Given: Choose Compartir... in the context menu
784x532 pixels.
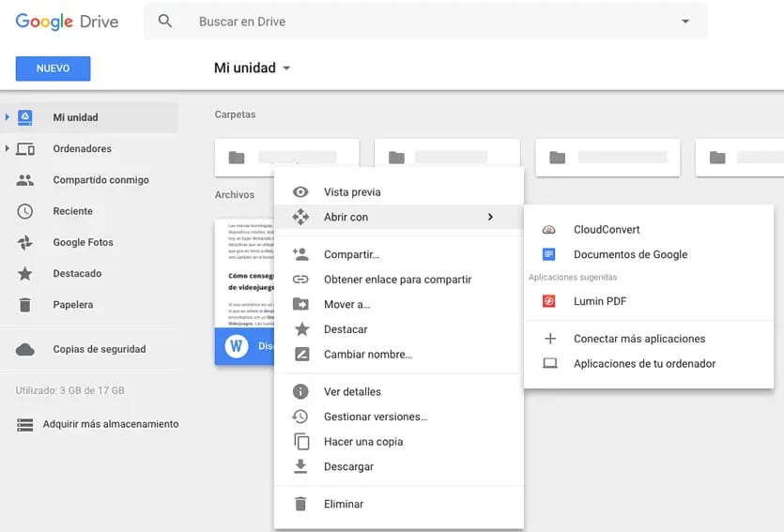Looking at the screenshot, I should pyautogui.click(x=399, y=254).
